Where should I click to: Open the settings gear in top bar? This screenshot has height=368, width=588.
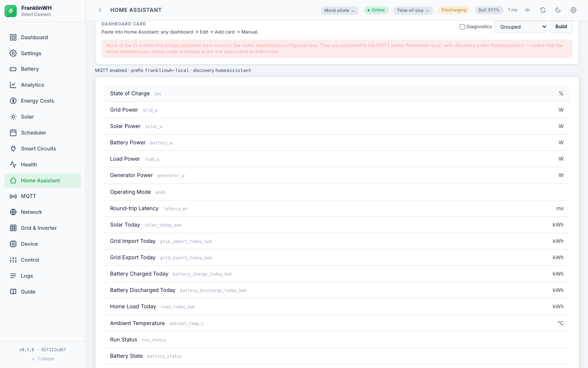[x=573, y=10]
